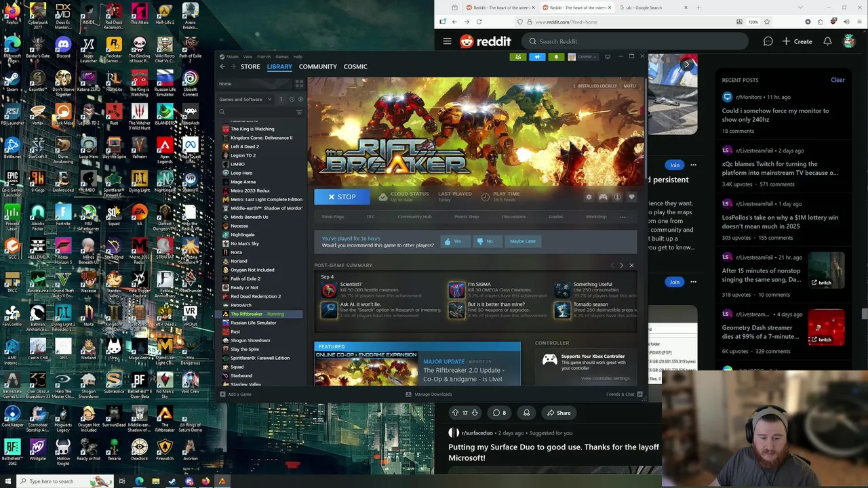The width and height of the screenshot is (868, 488).
Task: Go back in Steam navigation
Action: [x=222, y=66]
